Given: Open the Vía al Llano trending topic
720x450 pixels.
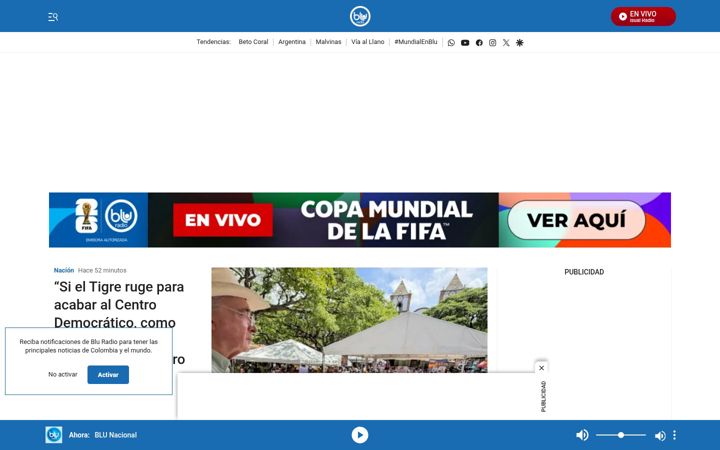Looking at the screenshot, I should tap(367, 42).
